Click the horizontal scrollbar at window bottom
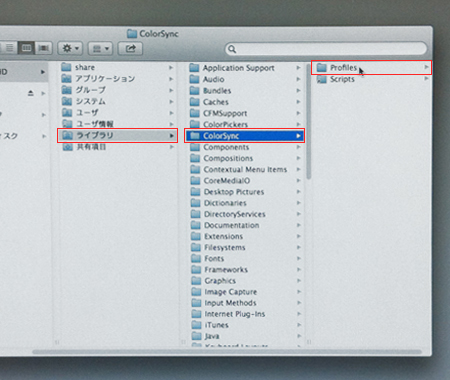This screenshot has height=380, width=450. 227,352
